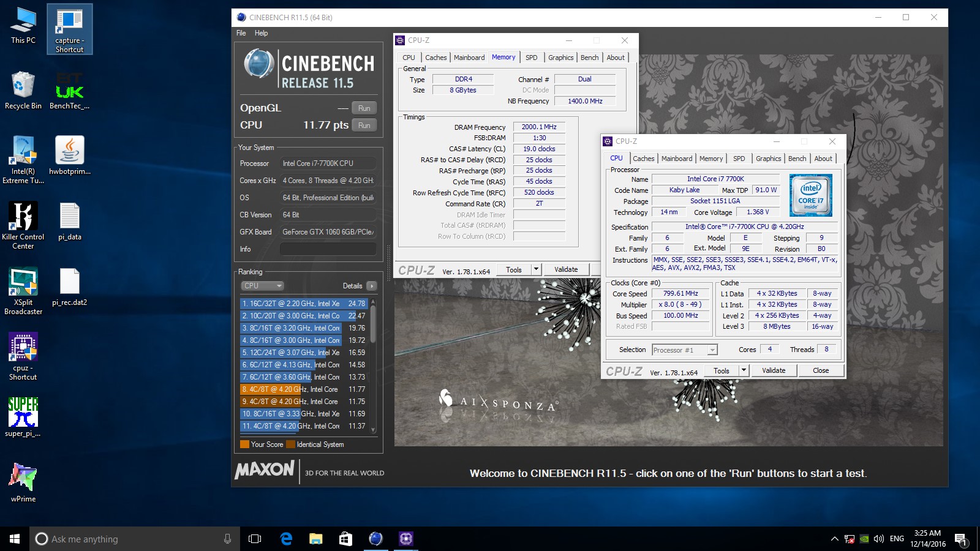Select the pi_rec.dat2 file icon
Image resolution: width=980 pixels, height=551 pixels.
70,287
